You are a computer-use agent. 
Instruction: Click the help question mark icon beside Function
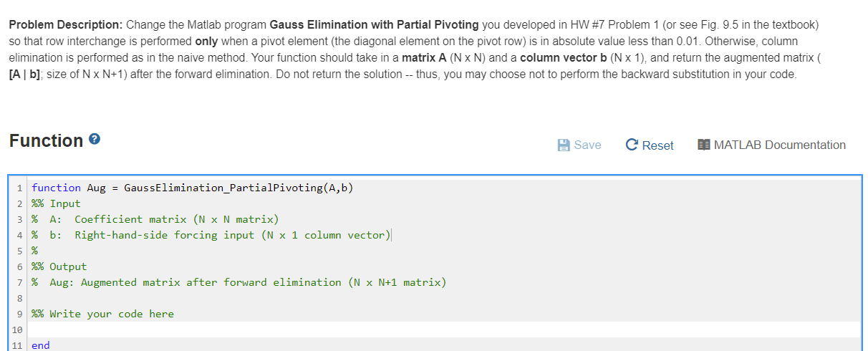[95, 142]
